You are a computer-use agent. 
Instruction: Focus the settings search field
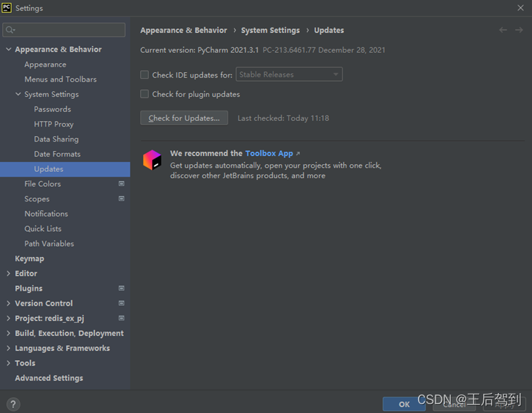64,30
